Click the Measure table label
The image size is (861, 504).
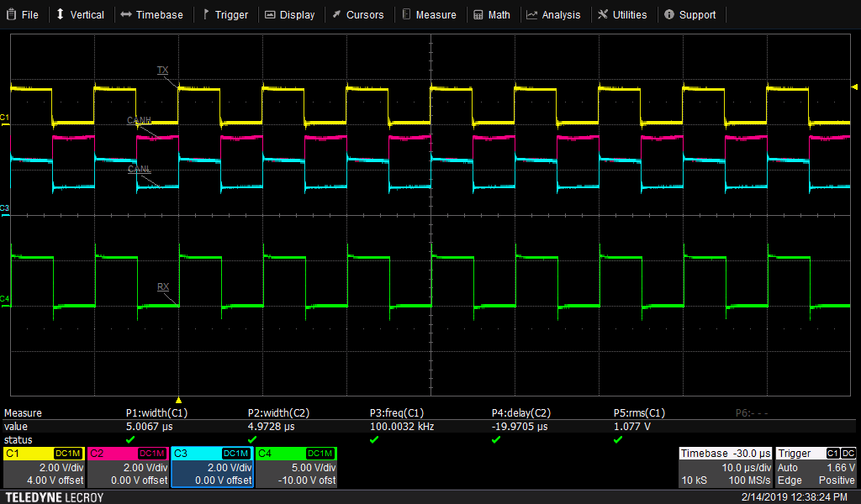[x=23, y=413]
